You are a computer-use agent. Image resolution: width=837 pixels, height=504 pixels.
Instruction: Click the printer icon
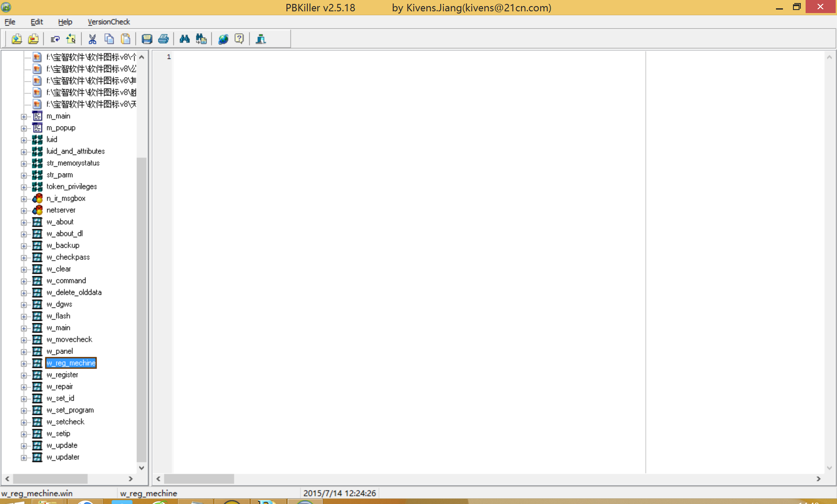pyautogui.click(x=163, y=39)
